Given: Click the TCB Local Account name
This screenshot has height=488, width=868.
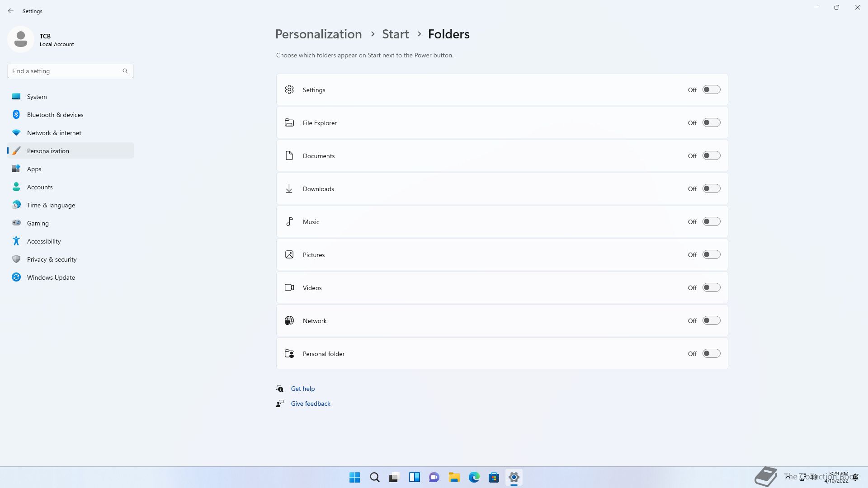Looking at the screenshot, I should 57,40.
